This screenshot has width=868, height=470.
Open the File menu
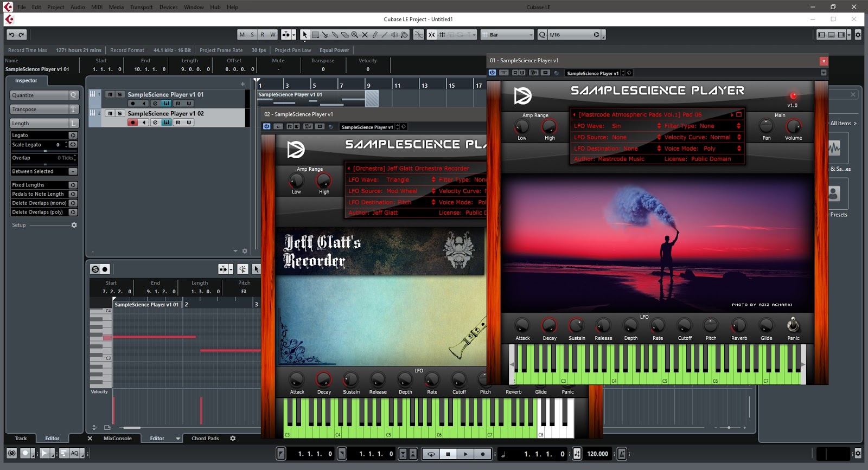(22, 7)
